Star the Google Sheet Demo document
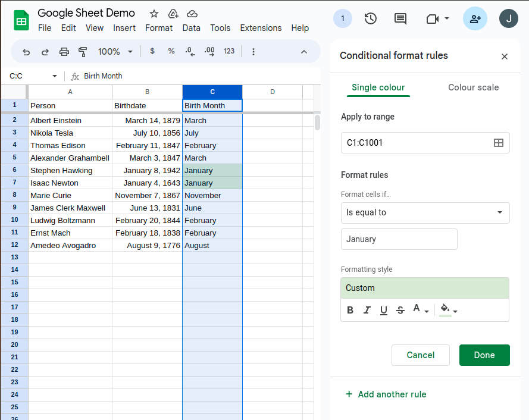 [x=154, y=14]
